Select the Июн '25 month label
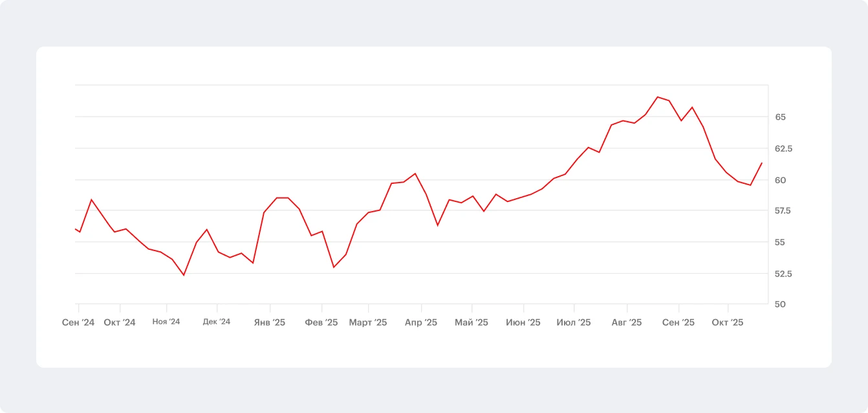Viewport: 868px width, 413px height. 523,322
